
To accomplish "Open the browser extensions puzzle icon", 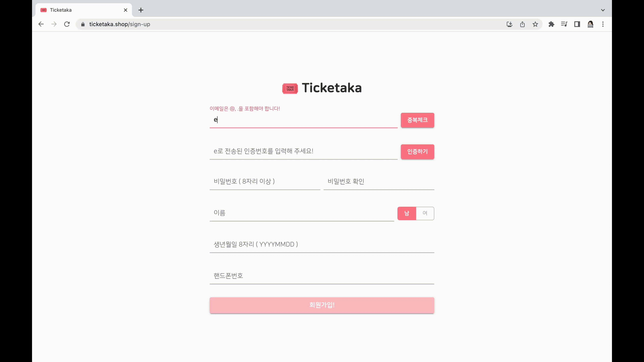I will coord(551,24).
